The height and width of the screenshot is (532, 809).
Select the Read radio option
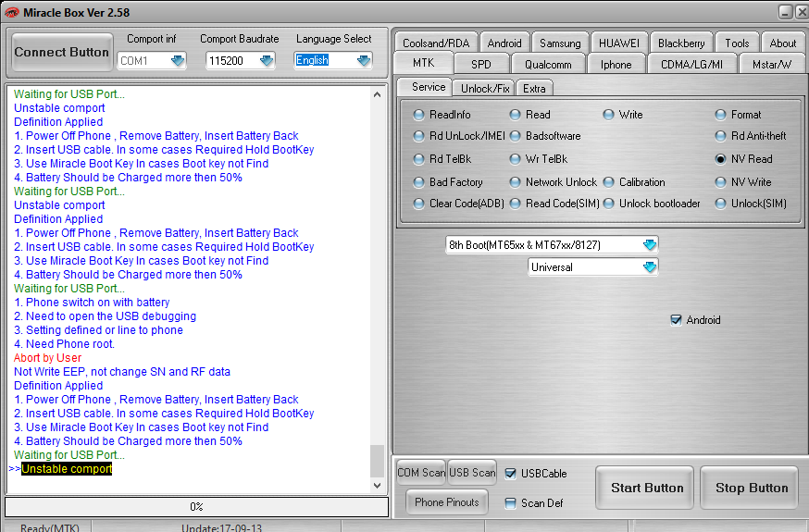515,115
